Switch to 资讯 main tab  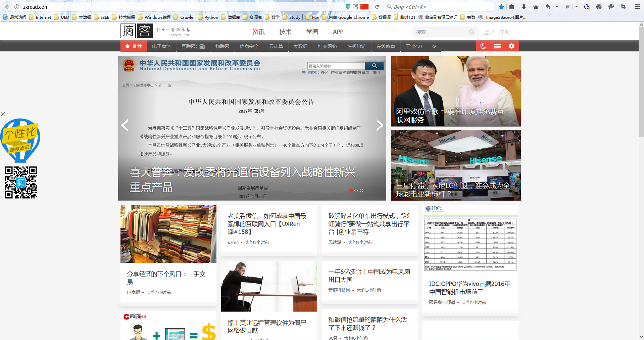coord(258,32)
